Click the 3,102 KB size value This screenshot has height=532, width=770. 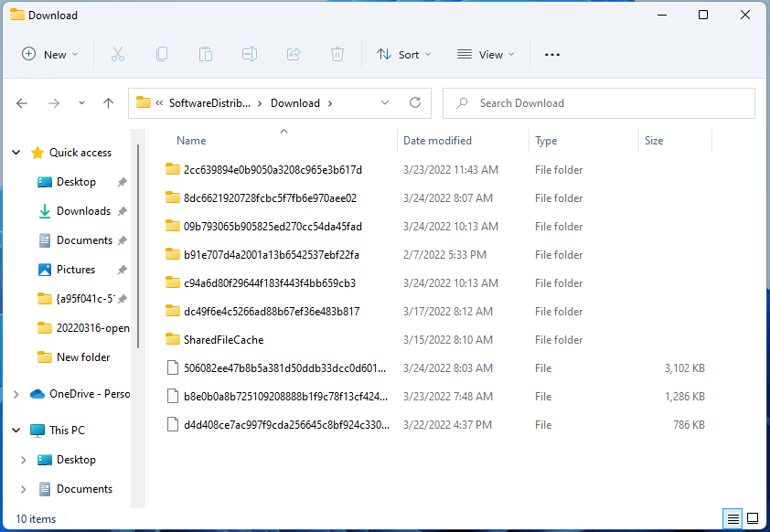685,368
